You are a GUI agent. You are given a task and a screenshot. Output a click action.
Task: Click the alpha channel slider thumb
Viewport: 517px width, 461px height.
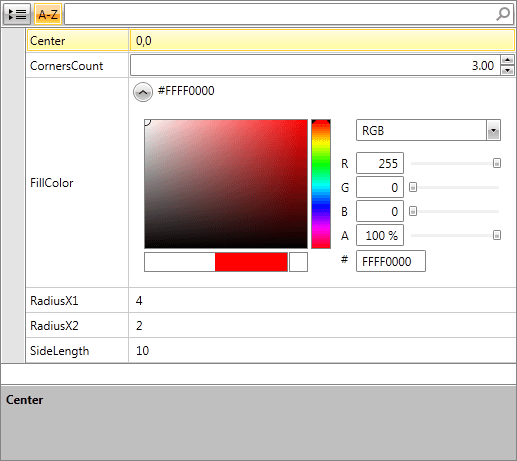click(497, 235)
